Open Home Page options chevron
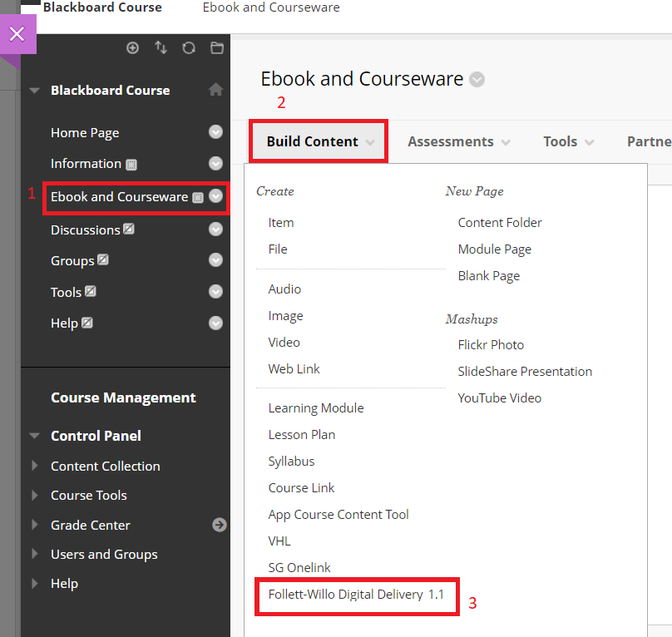The image size is (672, 637). 215,132
